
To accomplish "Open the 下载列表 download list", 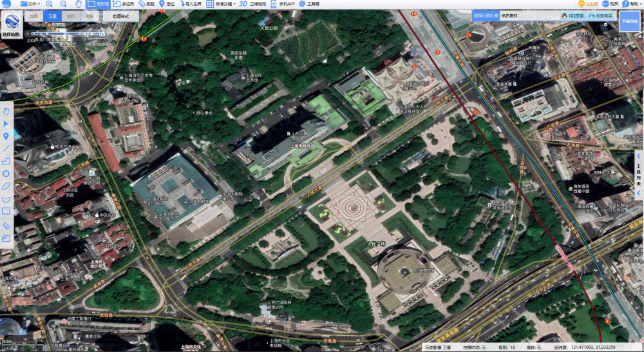I will pyautogui.click(x=629, y=21).
